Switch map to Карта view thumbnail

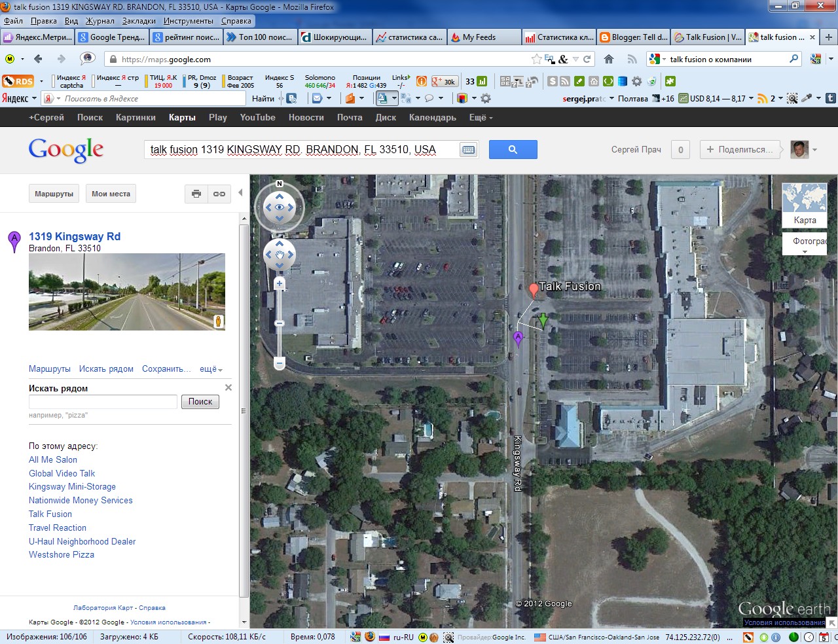[x=805, y=205]
